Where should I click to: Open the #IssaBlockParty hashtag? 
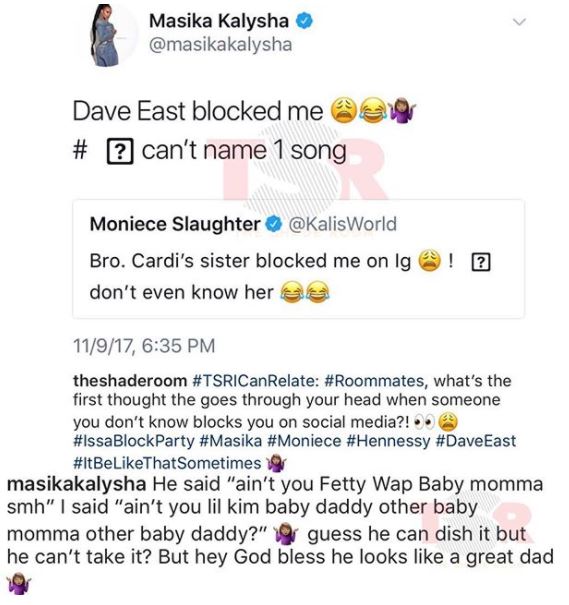pyautogui.click(x=134, y=441)
